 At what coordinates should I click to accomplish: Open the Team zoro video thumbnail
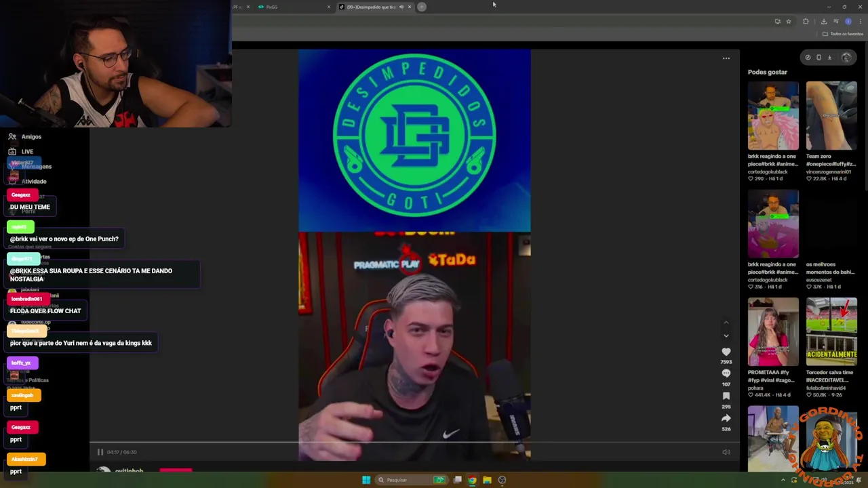pos(831,116)
